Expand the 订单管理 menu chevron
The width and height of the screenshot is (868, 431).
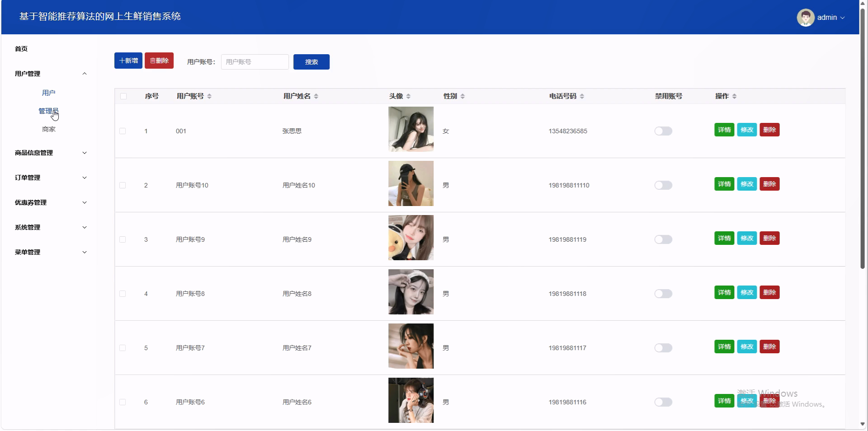85,178
